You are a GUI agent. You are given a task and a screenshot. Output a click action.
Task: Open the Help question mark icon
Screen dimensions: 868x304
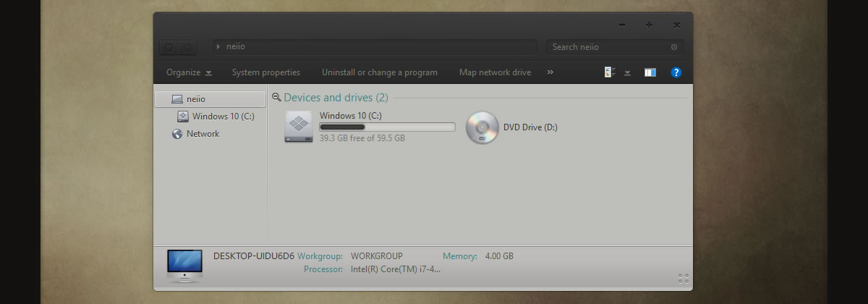point(676,72)
